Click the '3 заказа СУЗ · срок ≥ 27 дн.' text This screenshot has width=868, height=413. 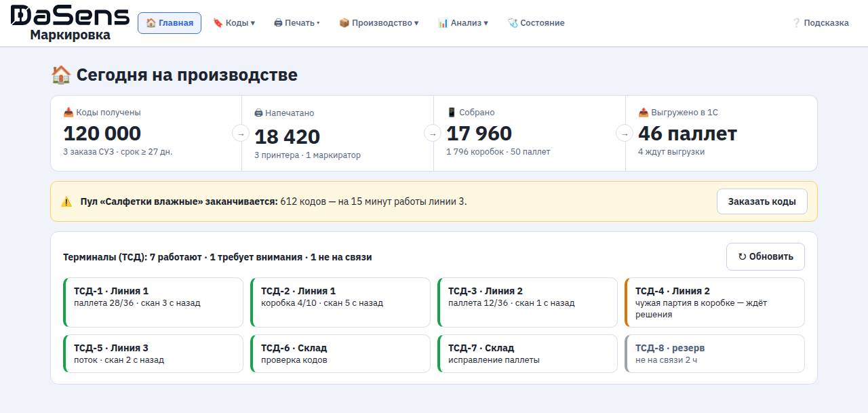coord(118,152)
